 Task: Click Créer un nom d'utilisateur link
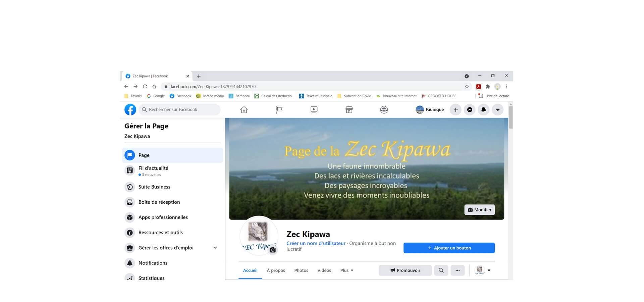point(316,243)
